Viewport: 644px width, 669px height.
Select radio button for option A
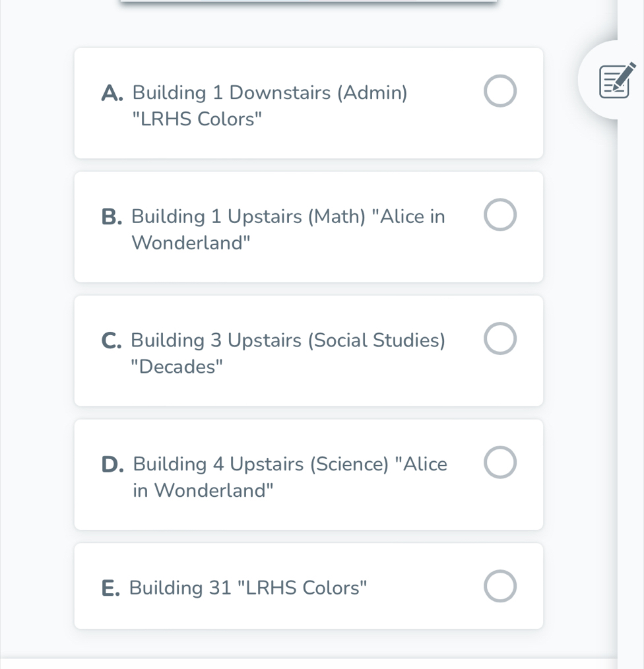tap(500, 91)
